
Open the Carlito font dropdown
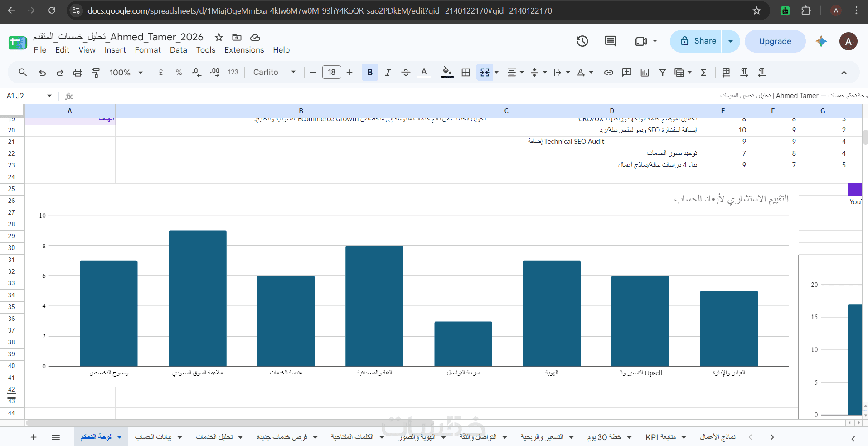point(274,73)
